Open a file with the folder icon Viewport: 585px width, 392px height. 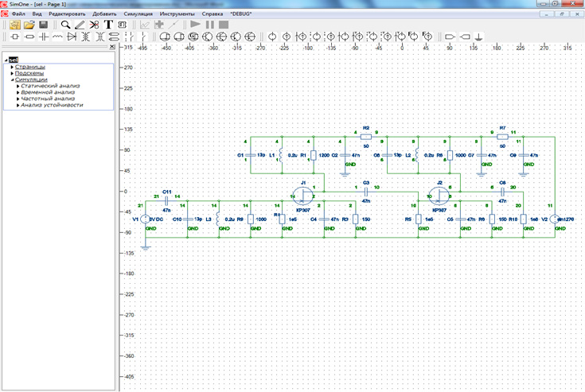29,25
